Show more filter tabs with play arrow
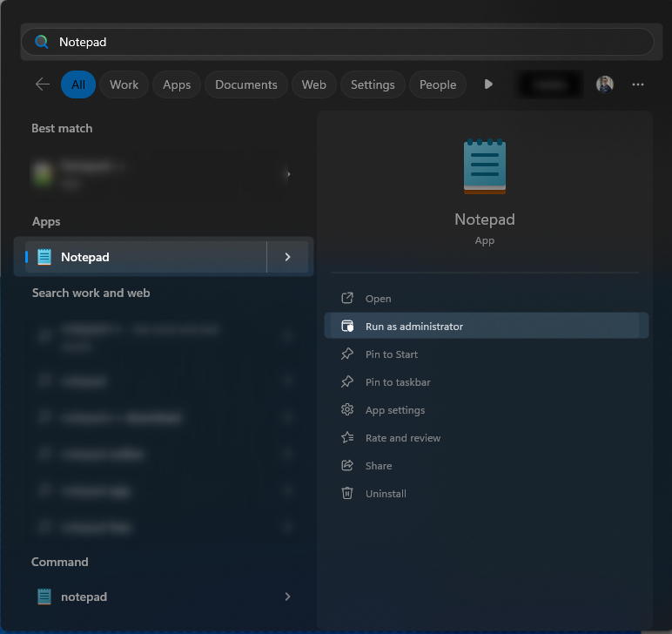The height and width of the screenshot is (634, 672). pos(488,84)
